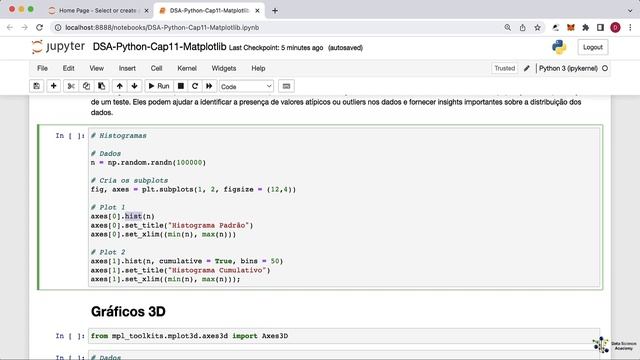
Task: Open the Extensions puzzle icon
Action: pos(585,27)
